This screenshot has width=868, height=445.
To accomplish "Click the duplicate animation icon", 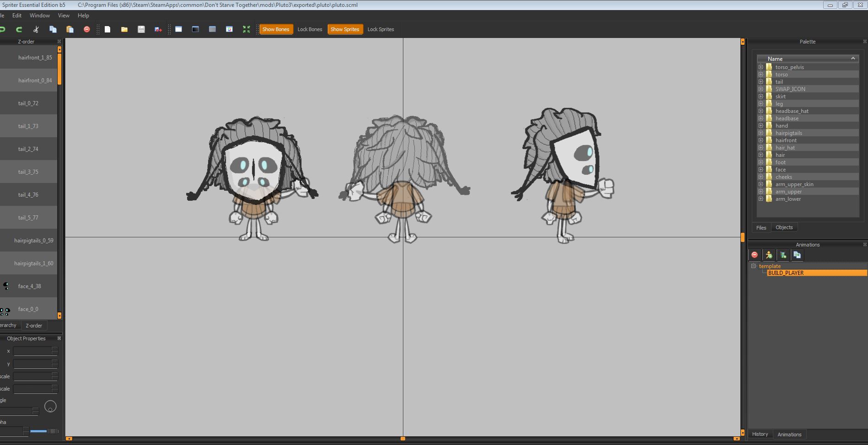I will [x=797, y=255].
